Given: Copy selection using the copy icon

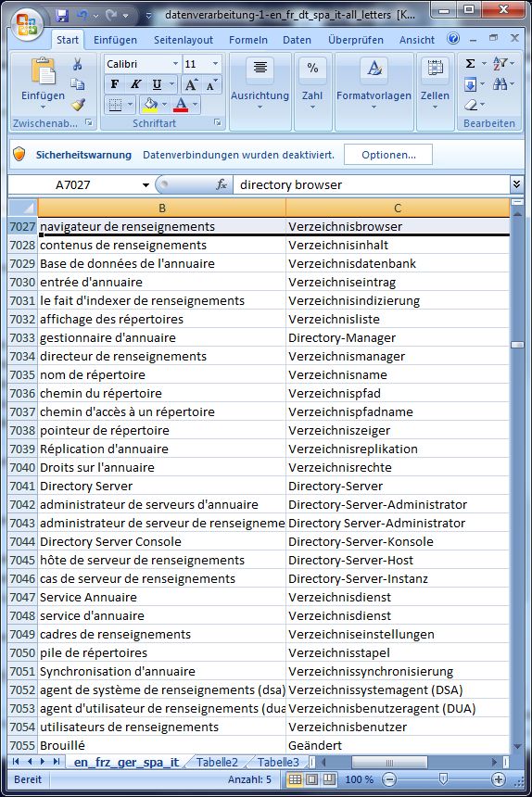Looking at the screenshot, I should (77, 83).
